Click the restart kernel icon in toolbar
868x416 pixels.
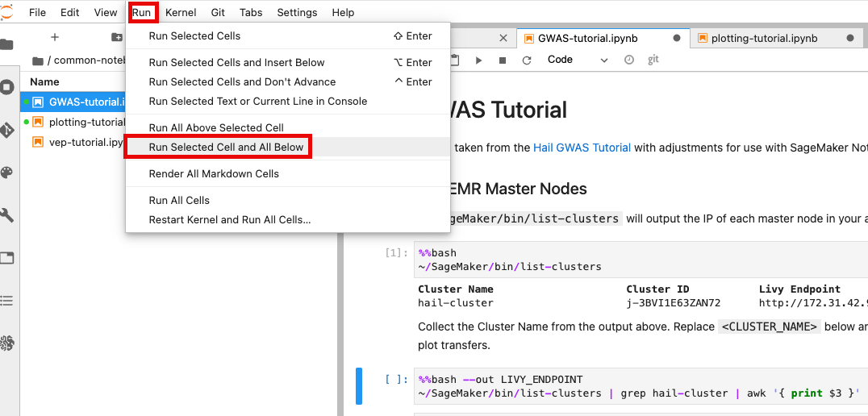point(527,60)
